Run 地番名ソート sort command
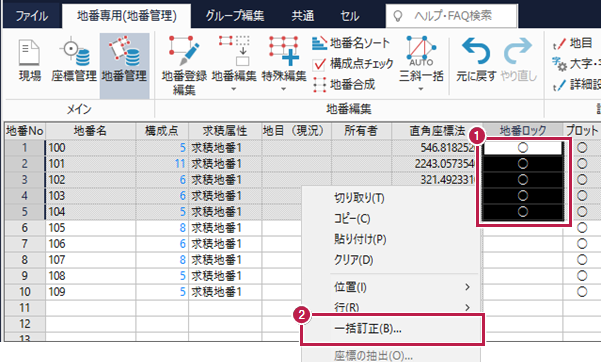Image resolution: width=601 pixels, height=362 pixels. [351, 43]
